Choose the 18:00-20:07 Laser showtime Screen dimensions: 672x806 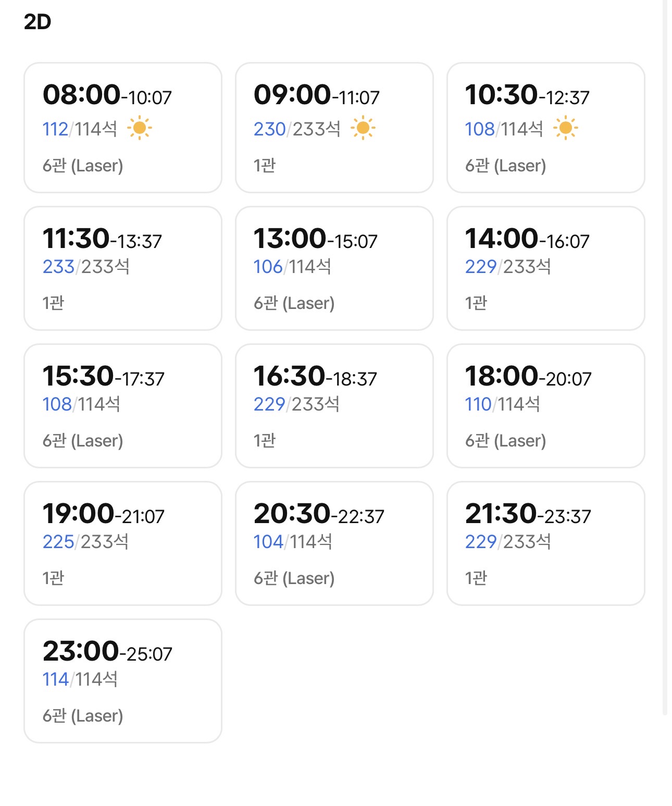tap(545, 406)
